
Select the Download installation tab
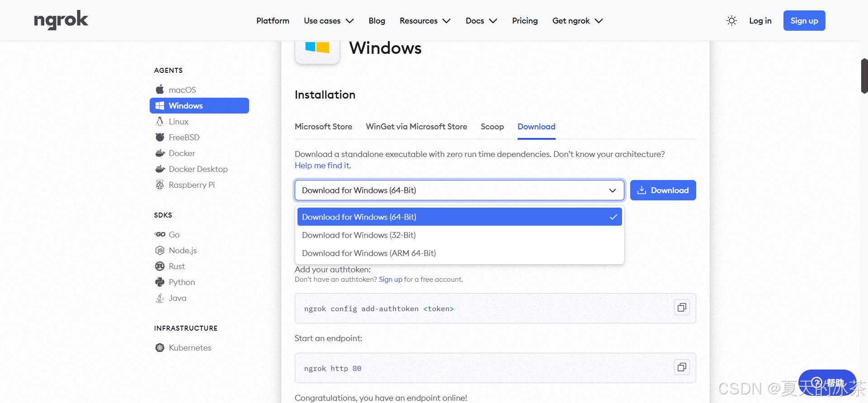click(536, 127)
